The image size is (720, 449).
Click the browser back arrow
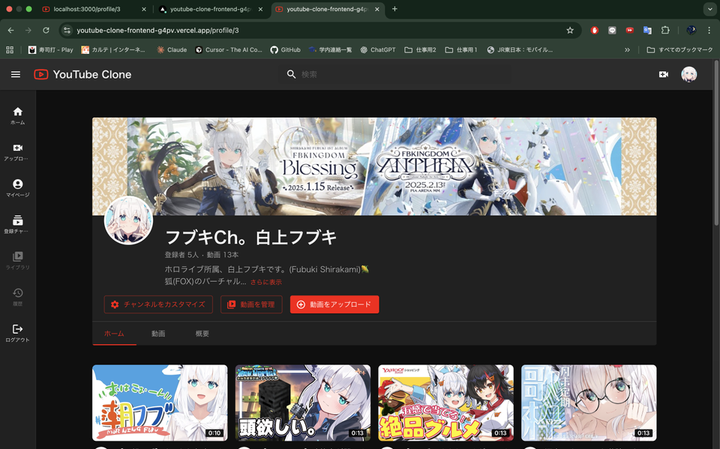tap(11, 30)
